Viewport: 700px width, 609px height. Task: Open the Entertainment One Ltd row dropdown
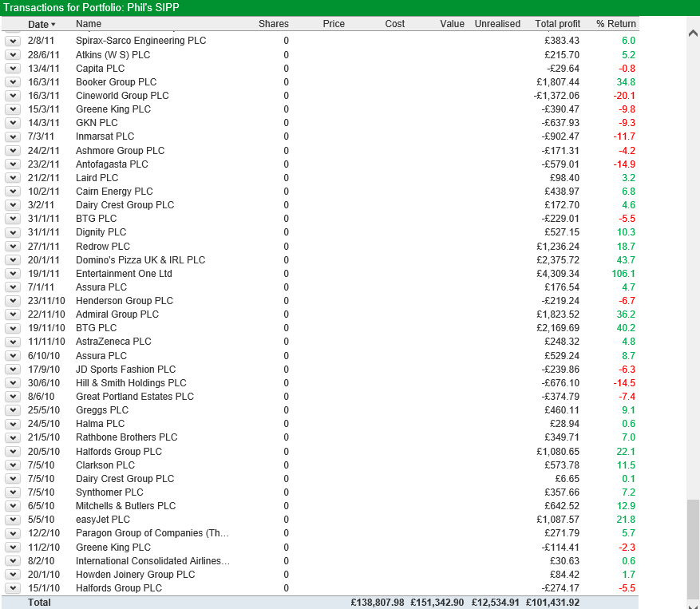(x=13, y=274)
